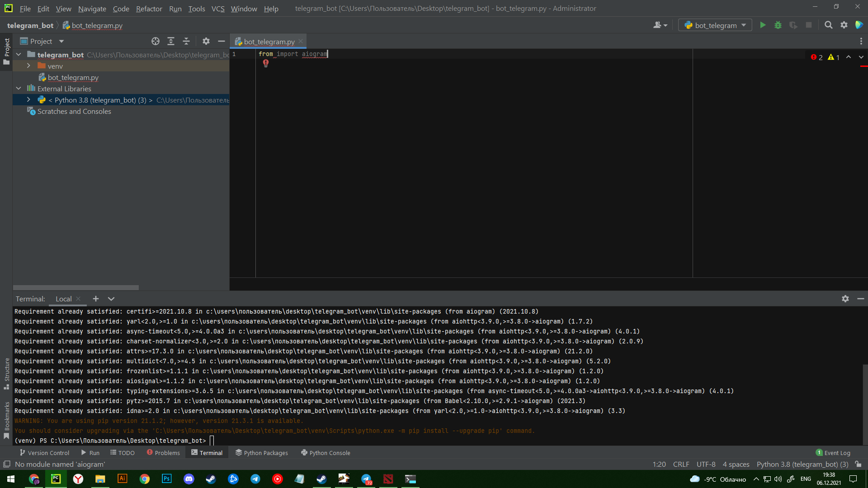
Task: Open IDE settings gear in top toolbar
Action: pyautogui.click(x=844, y=25)
